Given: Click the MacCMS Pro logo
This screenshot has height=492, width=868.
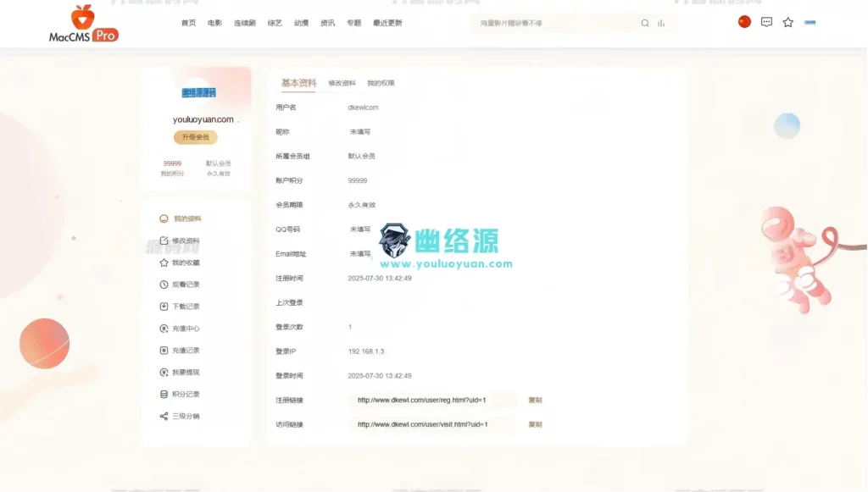Looking at the screenshot, I should point(84,24).
